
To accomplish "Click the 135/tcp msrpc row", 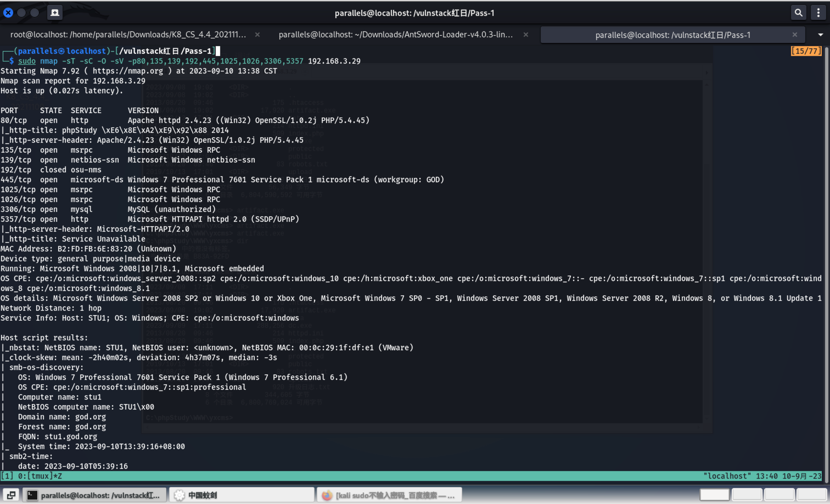I will click(x=110, y=150).
